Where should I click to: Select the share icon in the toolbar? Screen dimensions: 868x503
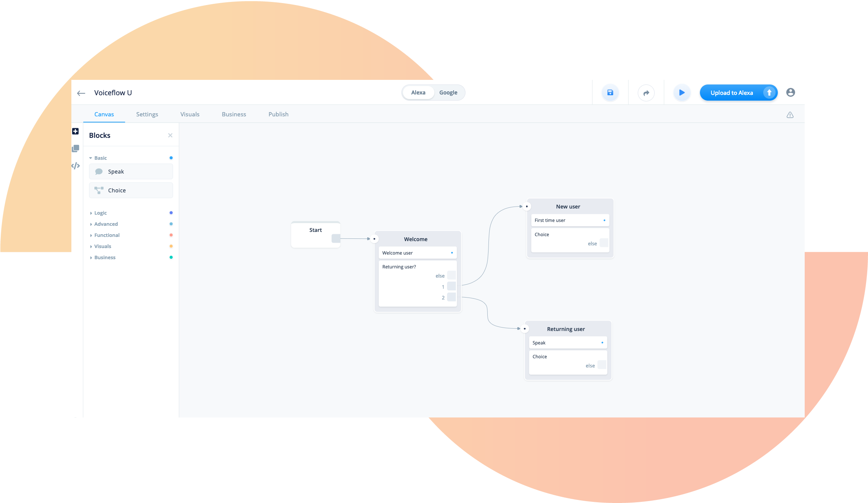[x=646, y=93]
